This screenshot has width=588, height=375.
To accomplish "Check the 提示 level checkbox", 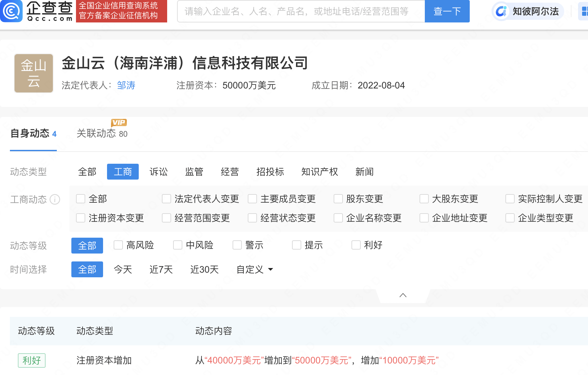I will [x=297, y=245].
